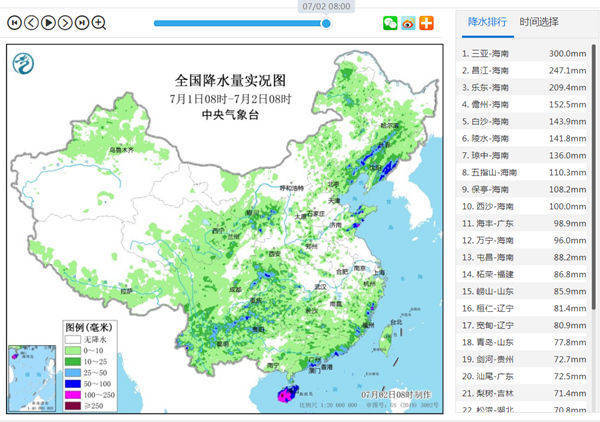This screenshot has height=422, width=600.
Task: Click the timeline slider handle
Action: click(326, 23)
